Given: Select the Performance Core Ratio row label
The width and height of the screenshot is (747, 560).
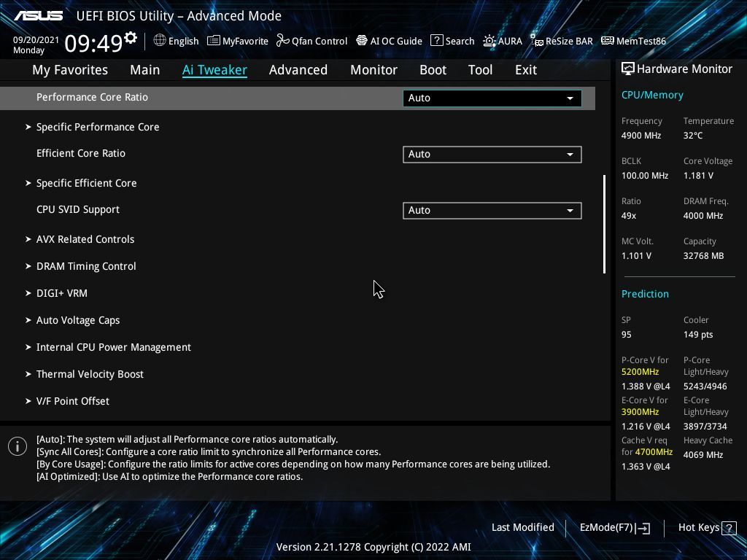Looking at the screenshot, I should [x=92, y=97].
